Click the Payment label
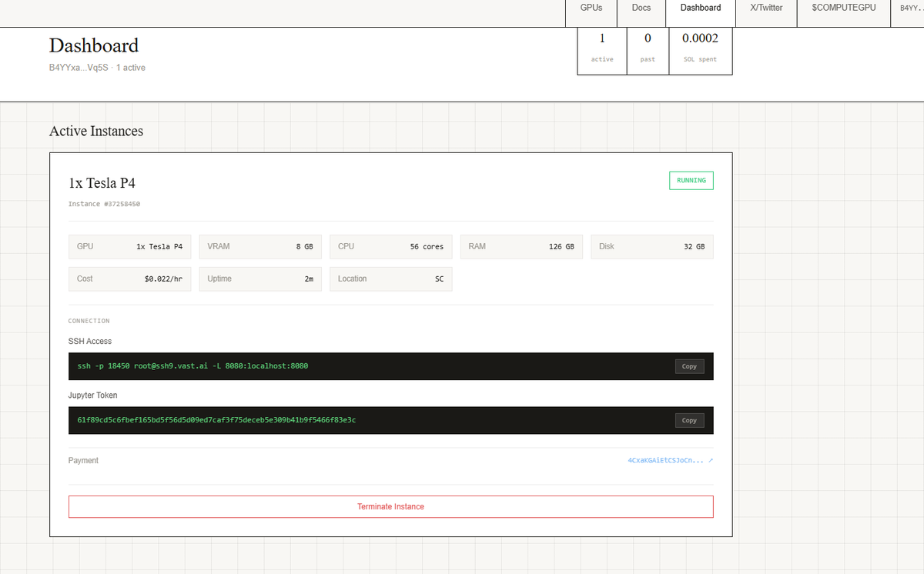 (x=83, y=460)
